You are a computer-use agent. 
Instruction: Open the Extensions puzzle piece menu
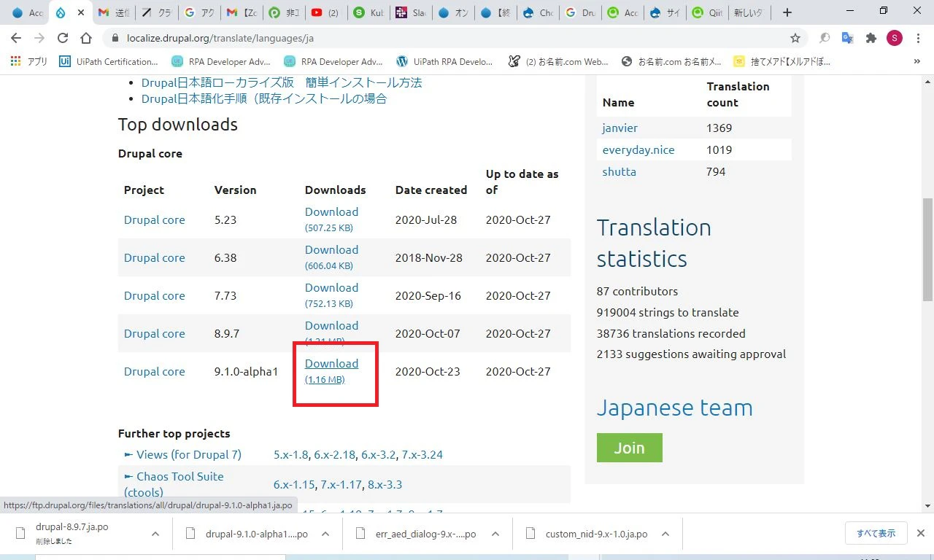pos(871,38)
